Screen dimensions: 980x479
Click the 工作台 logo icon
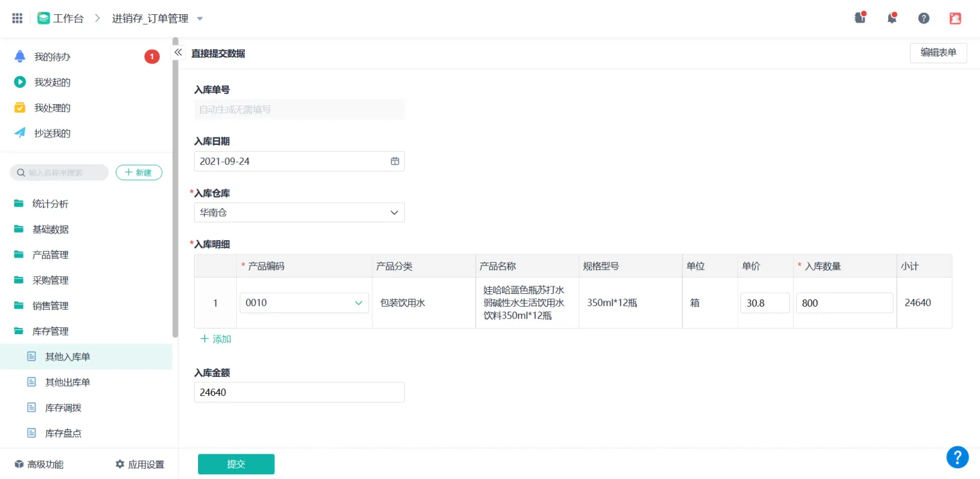[x=44, y=18]
